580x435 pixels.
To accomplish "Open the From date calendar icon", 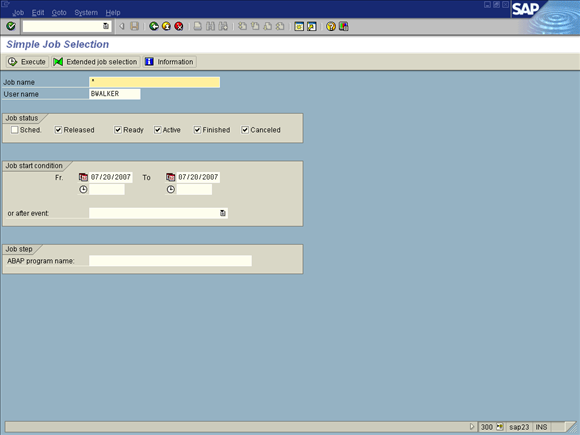I will click(83, 177).
